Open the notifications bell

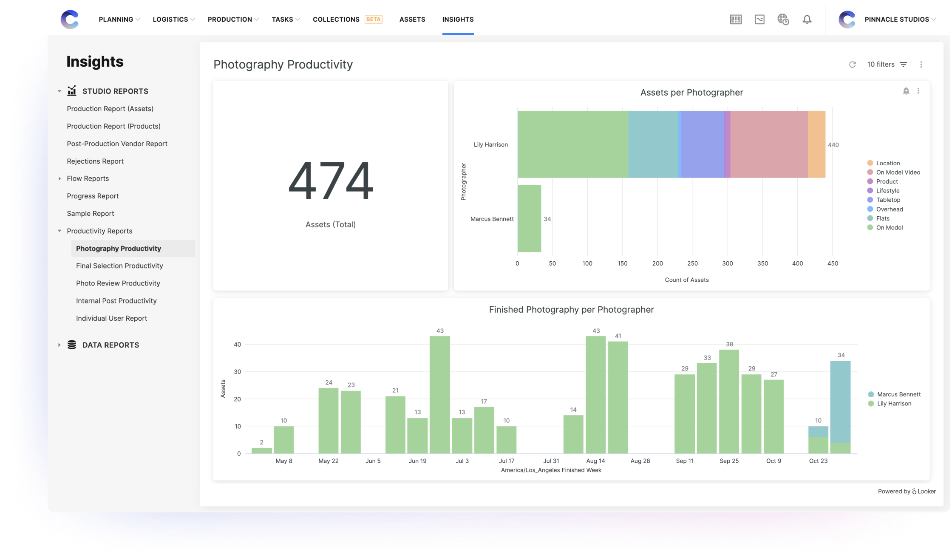click(x=807, y=19)
